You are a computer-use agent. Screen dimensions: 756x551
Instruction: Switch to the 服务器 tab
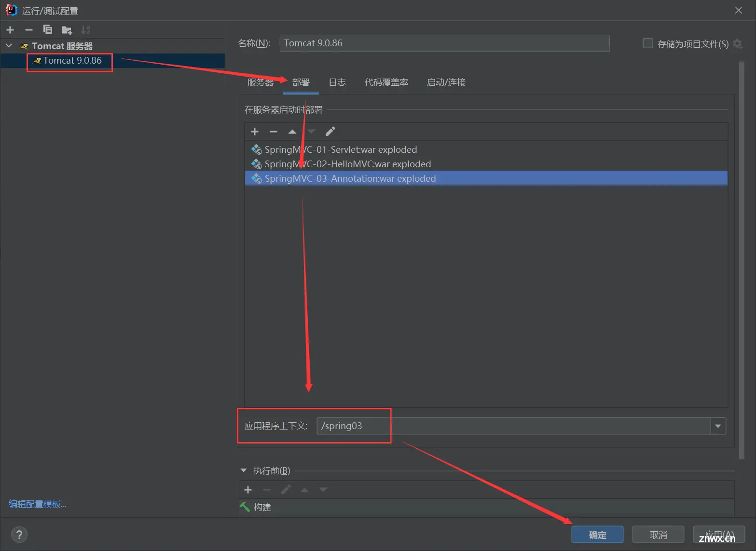[x=261, y=82]
